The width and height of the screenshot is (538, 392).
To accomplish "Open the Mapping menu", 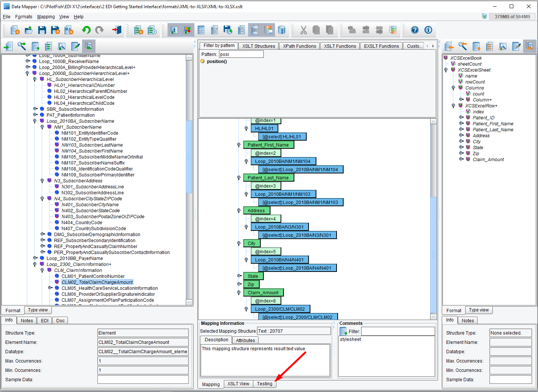I will click(46, 17).
